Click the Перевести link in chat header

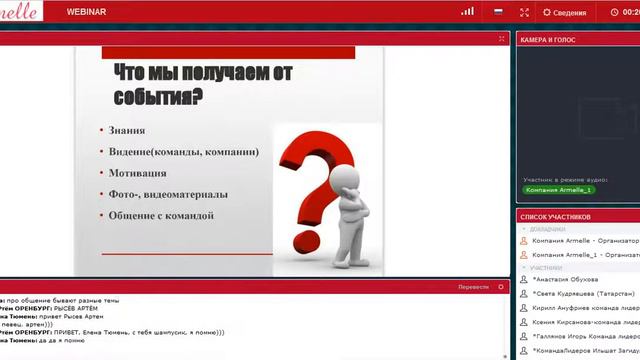[473, 287]
